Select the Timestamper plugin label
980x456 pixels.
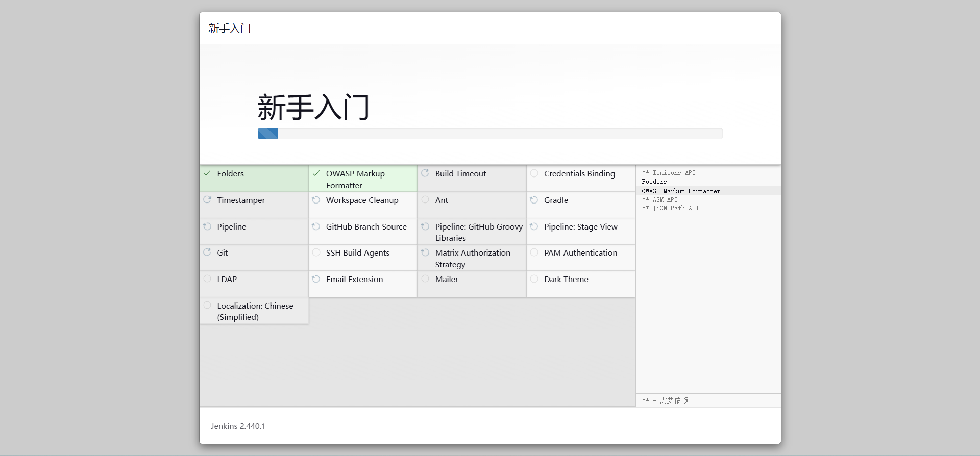[241, 200]
